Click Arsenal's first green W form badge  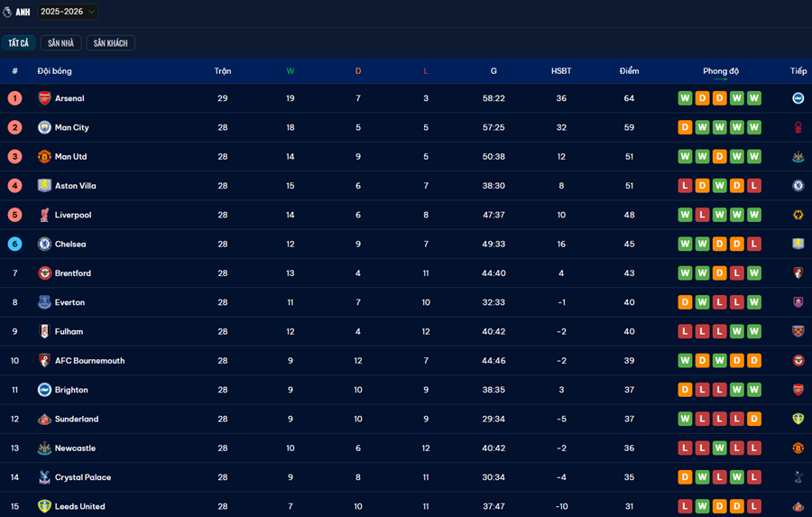[685, 98]
